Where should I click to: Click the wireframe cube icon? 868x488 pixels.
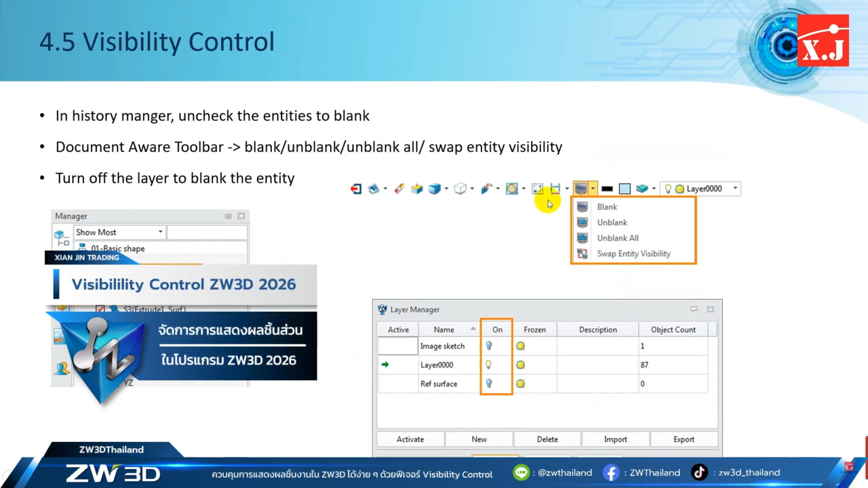point(460,188)
